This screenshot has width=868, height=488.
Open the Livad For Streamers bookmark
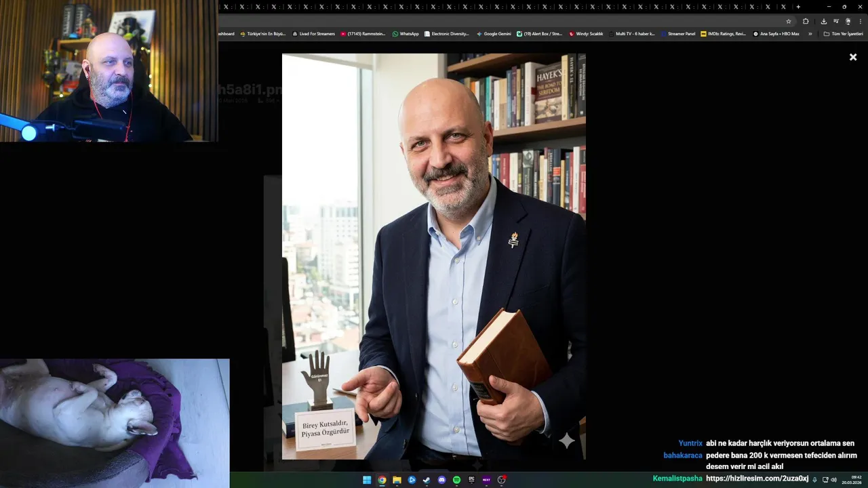coord(313,34)
